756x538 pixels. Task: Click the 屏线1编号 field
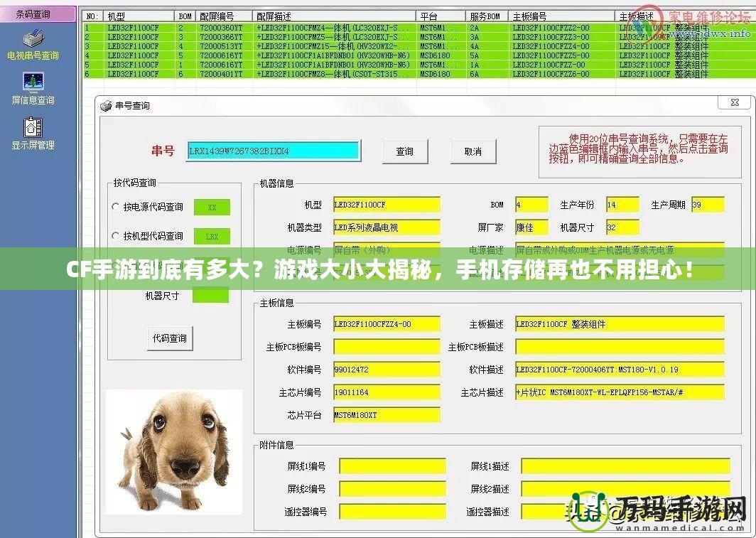pos(392,466)
